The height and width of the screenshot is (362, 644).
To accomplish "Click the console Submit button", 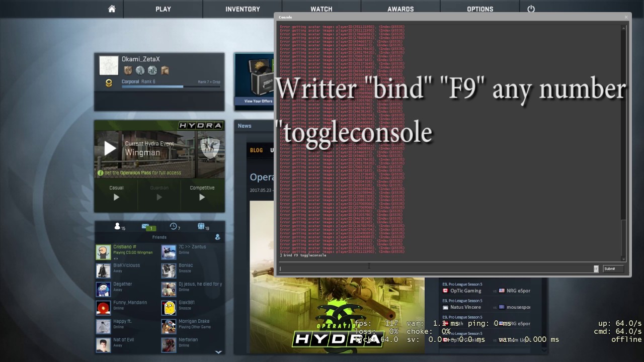I will 613,268.
